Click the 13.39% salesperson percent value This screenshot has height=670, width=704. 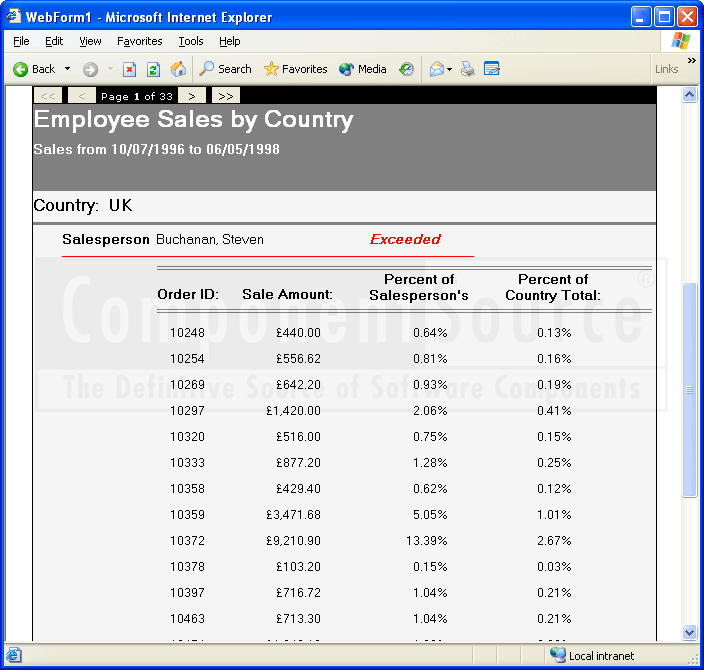427,541
